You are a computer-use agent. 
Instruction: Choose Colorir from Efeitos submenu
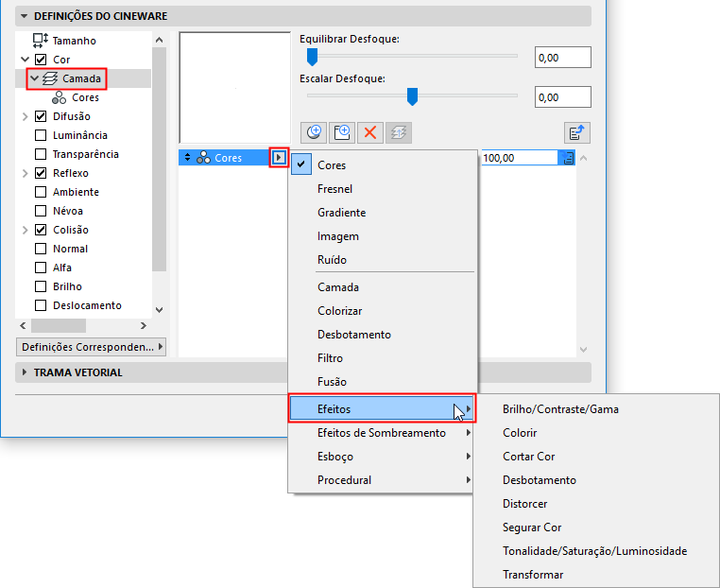596,433
